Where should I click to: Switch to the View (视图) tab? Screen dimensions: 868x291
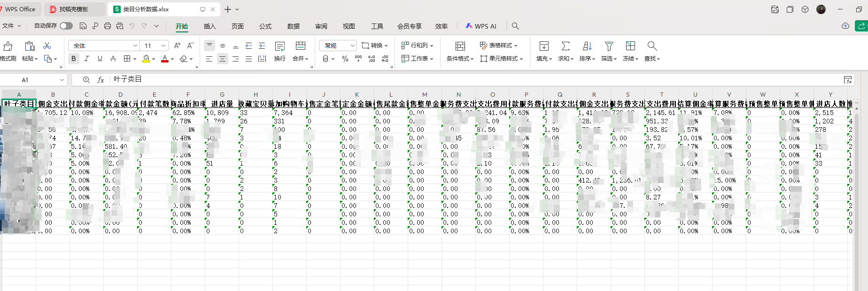coord(349,26)
